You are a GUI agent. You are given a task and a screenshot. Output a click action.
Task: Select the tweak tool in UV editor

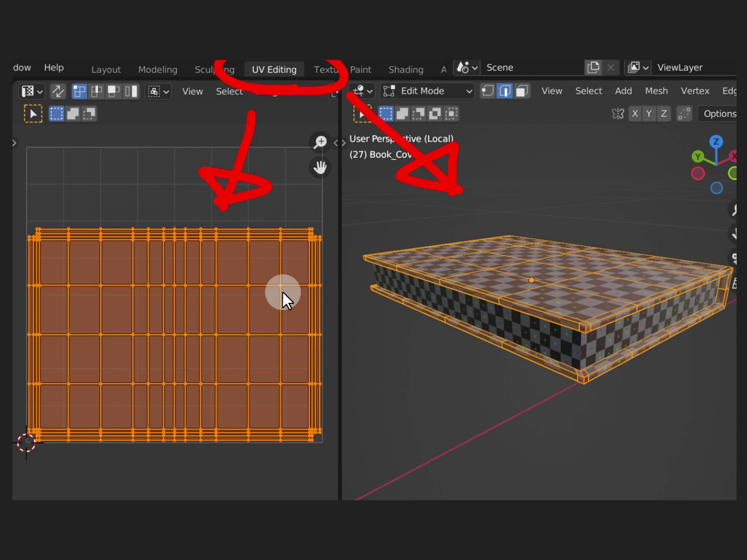(x=33, y=114)
